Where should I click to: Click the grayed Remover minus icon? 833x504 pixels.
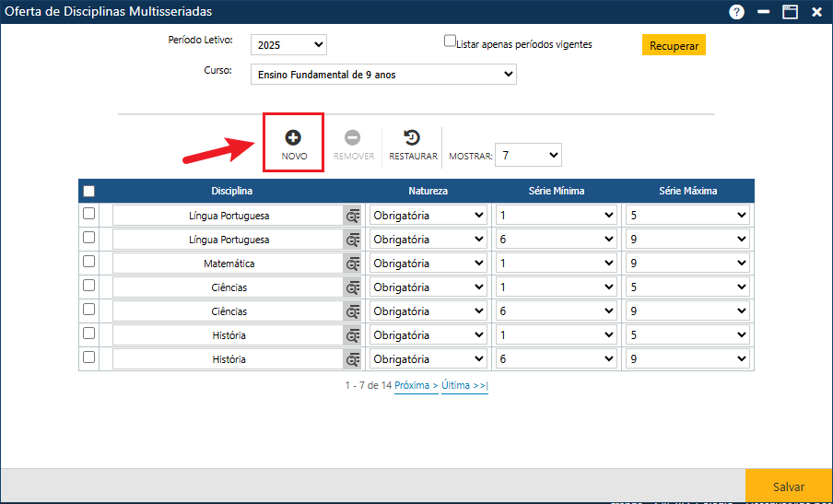coord(353,137)
